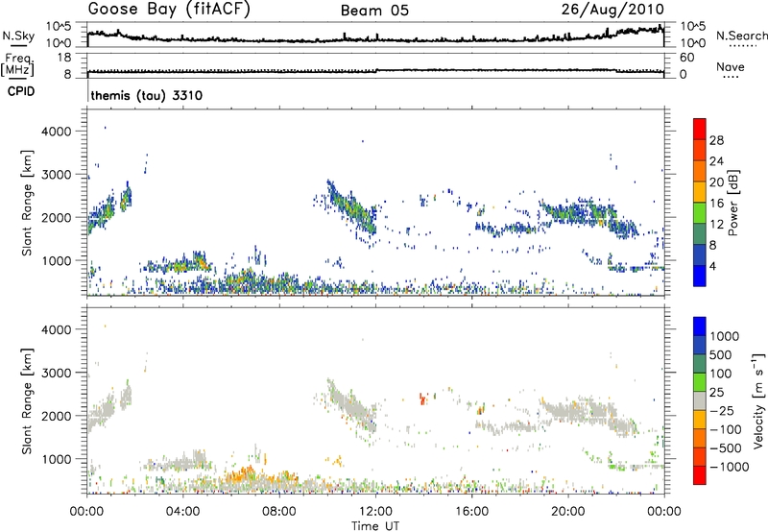Click the 'Goose Bay (fitACF)' plot title

point(169,10)
